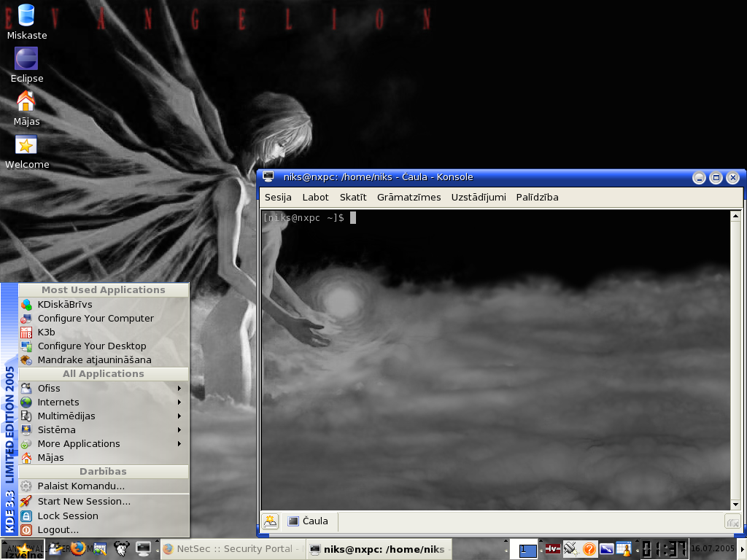Open the calendar organizer launcher in panel

click(99, 549)
